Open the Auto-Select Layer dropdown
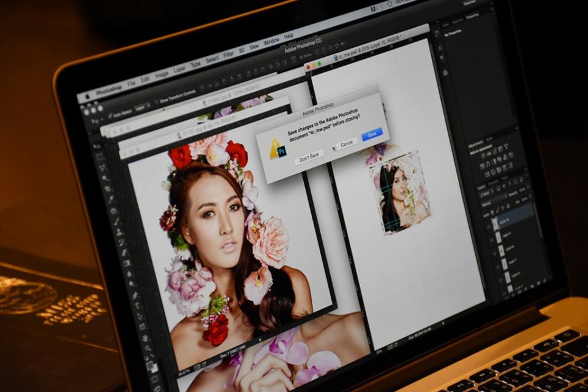The height and width of the screenshot is (392, 588). click(143, 107)
